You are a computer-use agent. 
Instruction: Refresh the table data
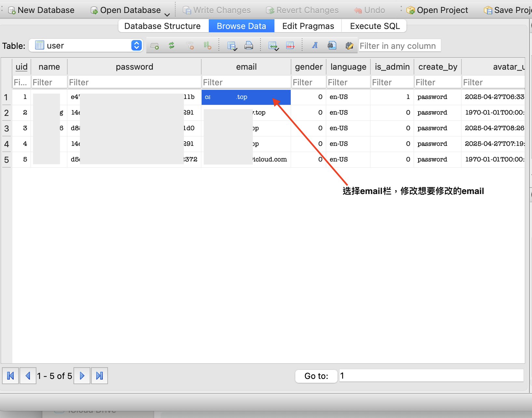pos(172,45)
